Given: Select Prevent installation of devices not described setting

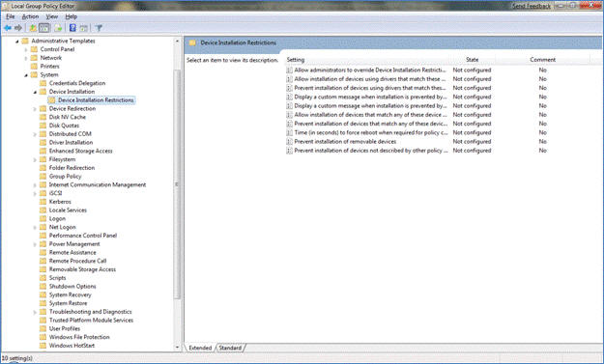Looking at the screenshot, I should (x=371, y=151).
